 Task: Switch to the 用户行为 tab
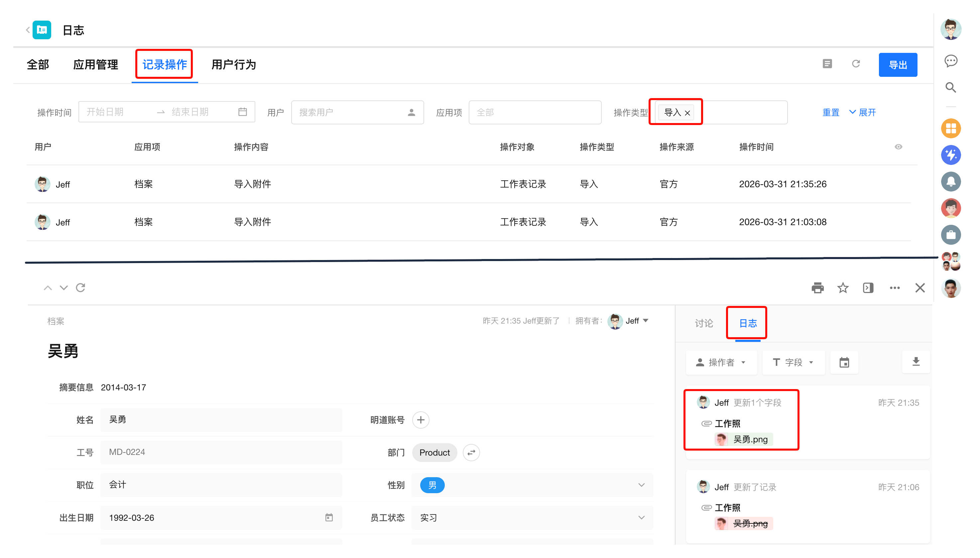[x=233, y=65]
